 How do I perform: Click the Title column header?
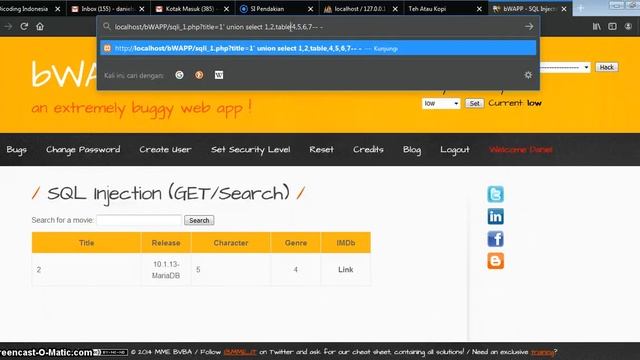tap(87, 243)
